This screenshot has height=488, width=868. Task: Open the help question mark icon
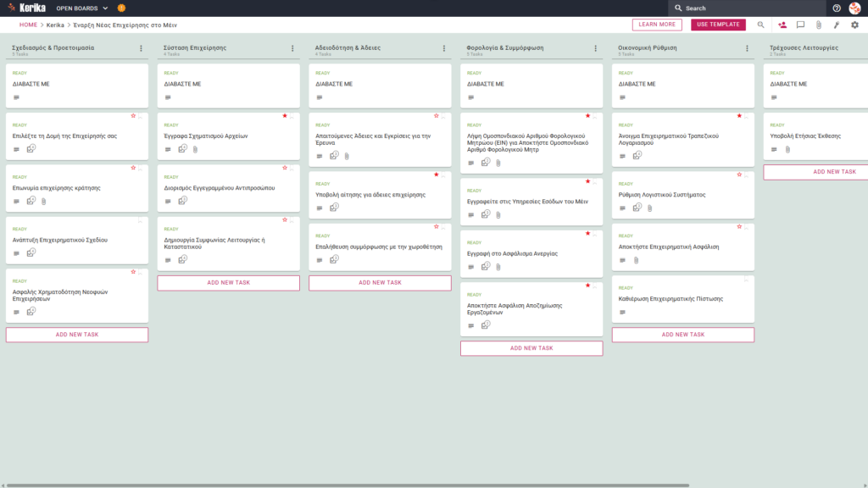click(x=837, y=8)
